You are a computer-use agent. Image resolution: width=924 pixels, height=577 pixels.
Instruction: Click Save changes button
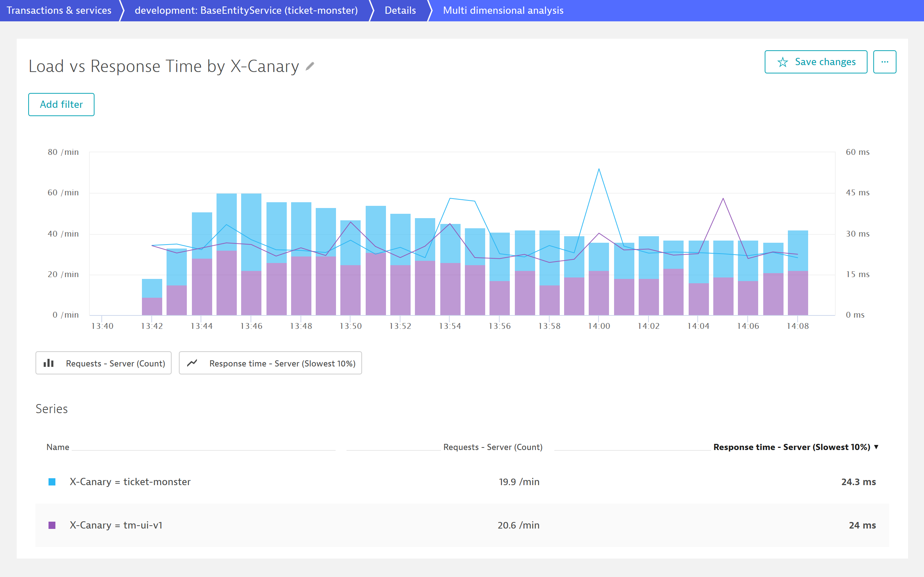point(825,62)
